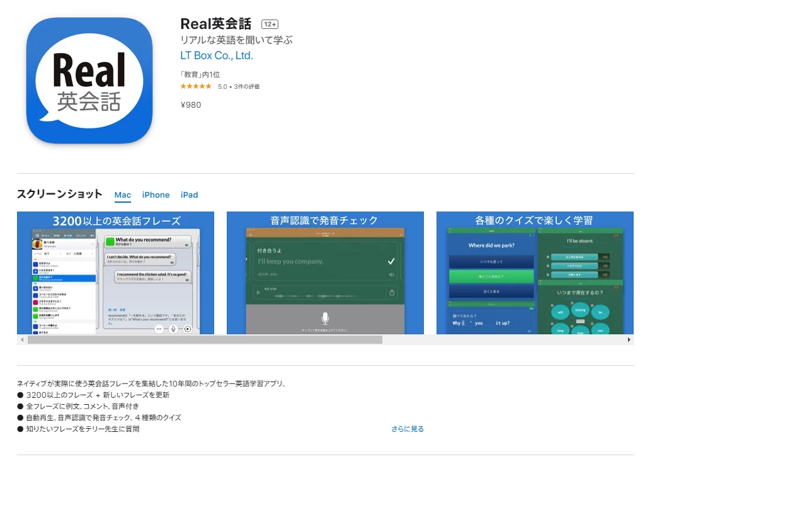Click the 12+ age rating badge

pyautogui.click(x=270, y=25)
